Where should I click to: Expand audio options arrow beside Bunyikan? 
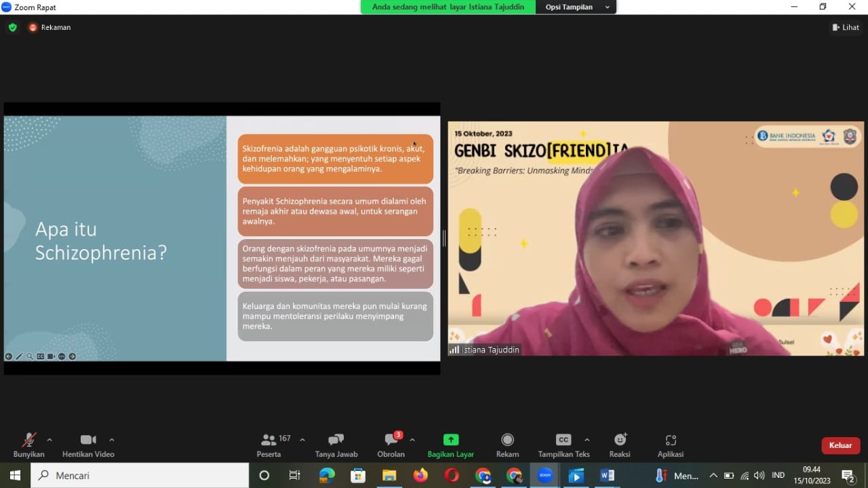[x=50, y=440]
